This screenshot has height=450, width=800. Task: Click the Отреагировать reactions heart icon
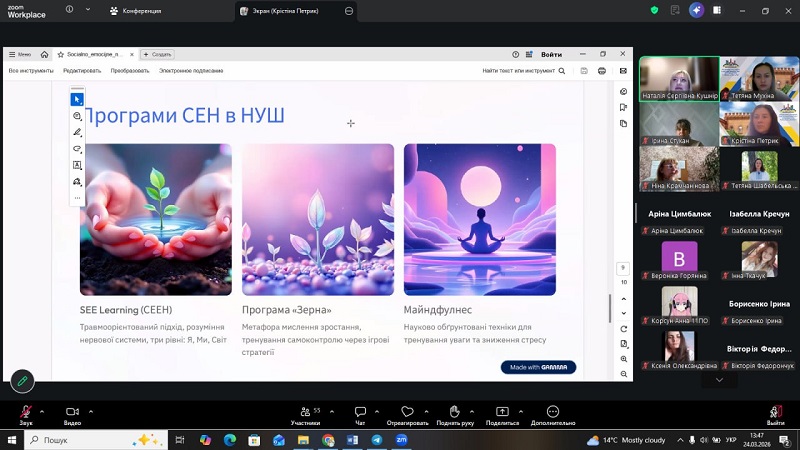point(407,412)
